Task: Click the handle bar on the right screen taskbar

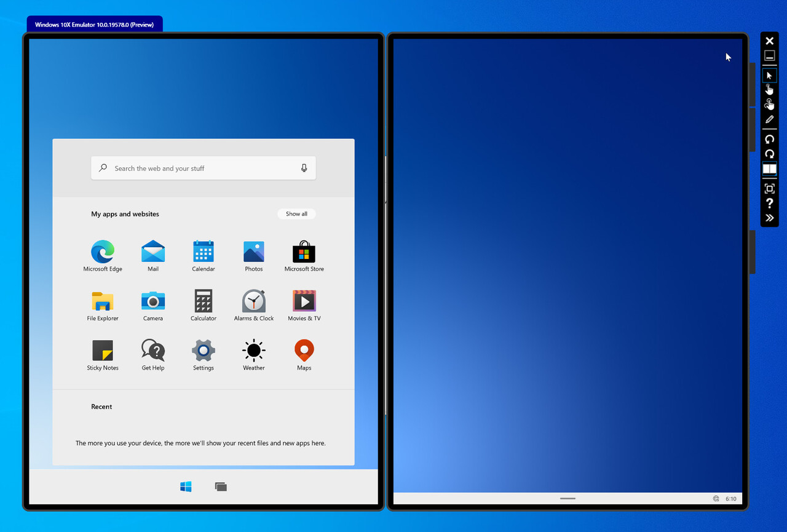Action: point(568,498)
